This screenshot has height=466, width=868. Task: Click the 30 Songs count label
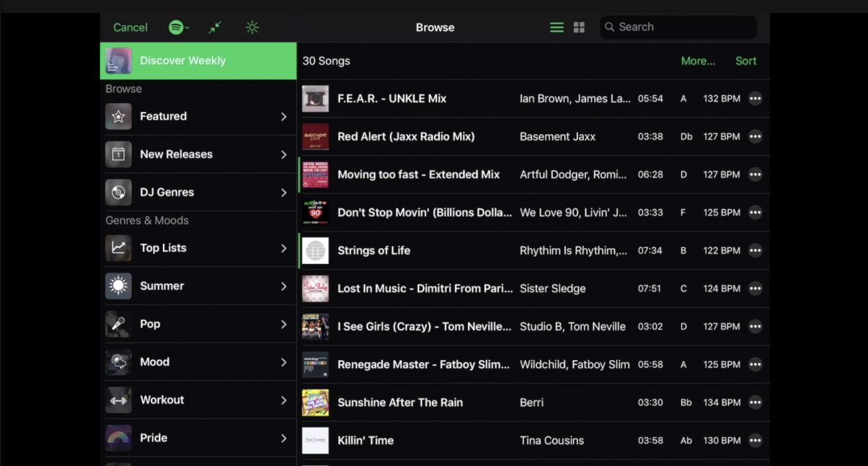[326, 61]
